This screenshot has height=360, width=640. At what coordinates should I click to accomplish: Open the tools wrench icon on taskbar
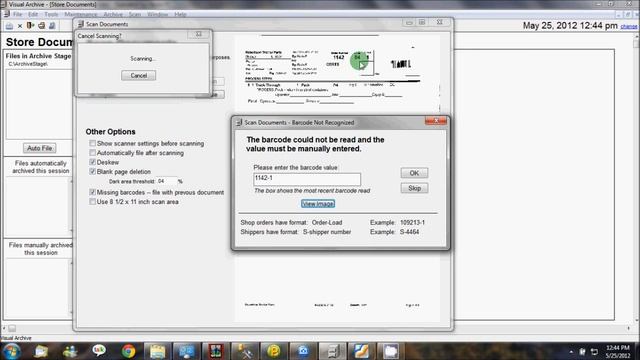click(x=245, y=351)
